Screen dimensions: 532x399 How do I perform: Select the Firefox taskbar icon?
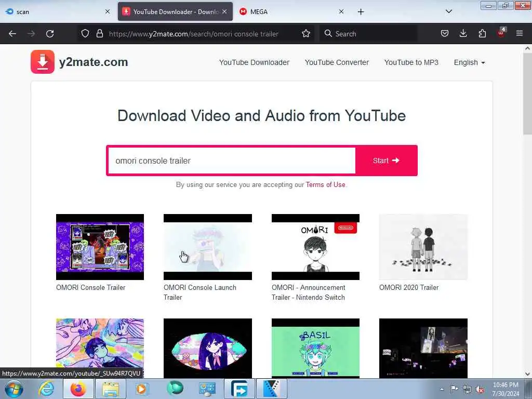(78, 389)
